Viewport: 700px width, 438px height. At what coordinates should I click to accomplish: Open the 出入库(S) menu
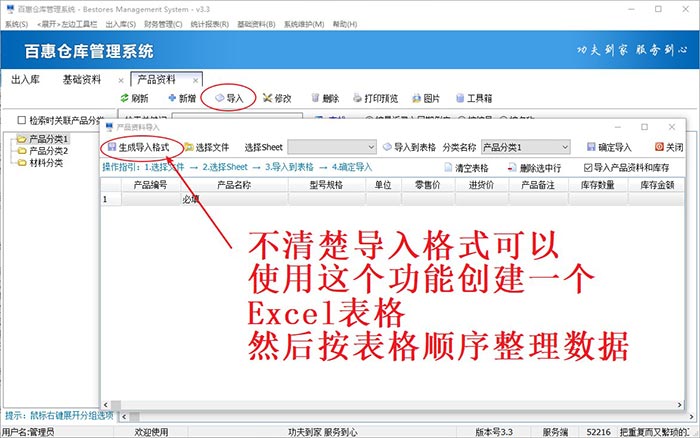tap(121, 24)
